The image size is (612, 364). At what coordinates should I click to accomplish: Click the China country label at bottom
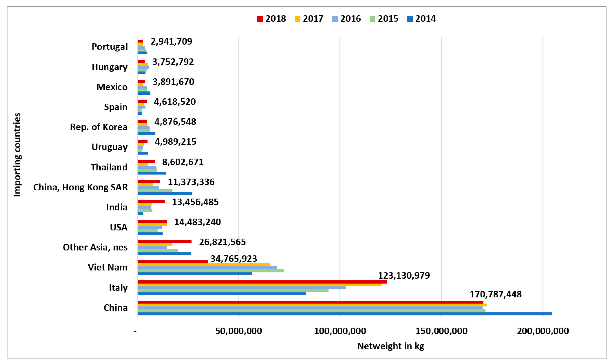(115, 308)
